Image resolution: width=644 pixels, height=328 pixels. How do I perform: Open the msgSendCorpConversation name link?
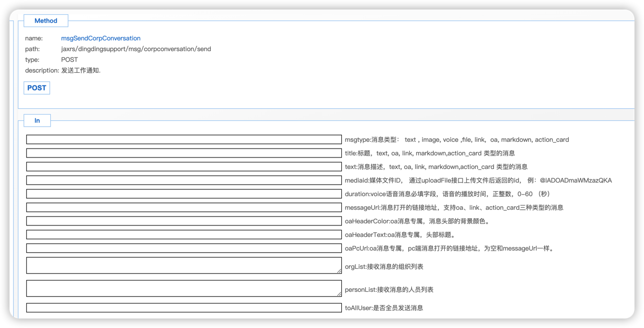click(100, 38)
